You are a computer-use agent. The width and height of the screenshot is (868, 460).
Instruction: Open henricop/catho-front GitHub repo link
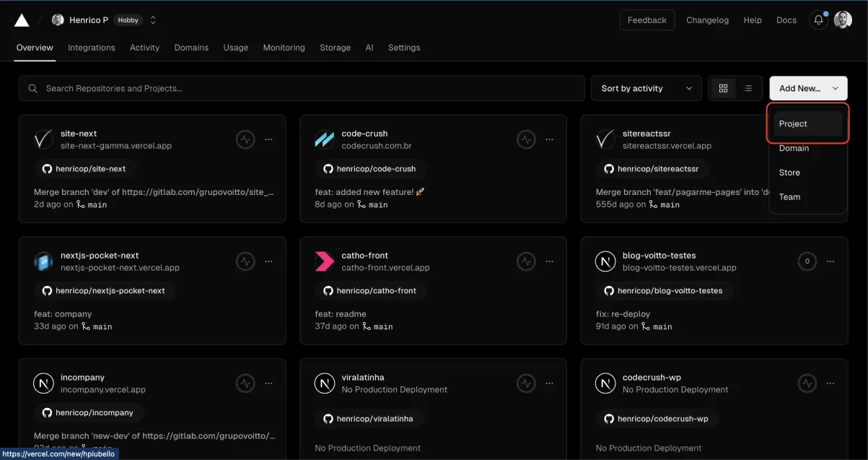(370, 291)
